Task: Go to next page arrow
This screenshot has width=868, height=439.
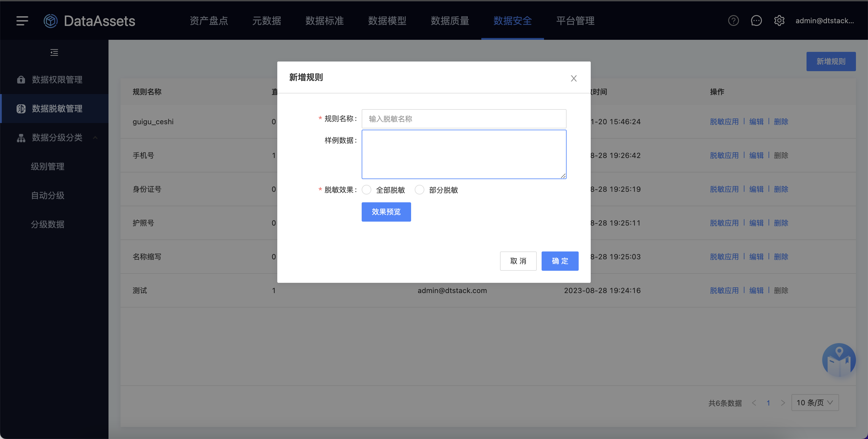Action: [783, 403]
